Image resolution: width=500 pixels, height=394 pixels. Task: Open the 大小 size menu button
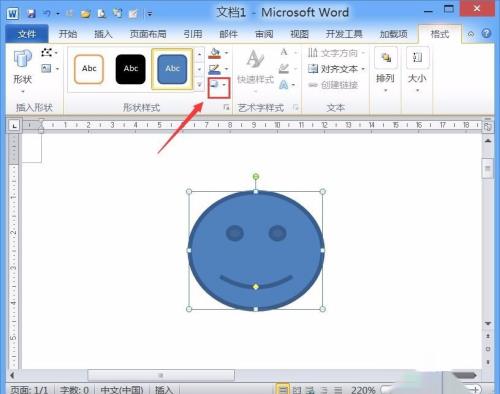pos(417,71)
